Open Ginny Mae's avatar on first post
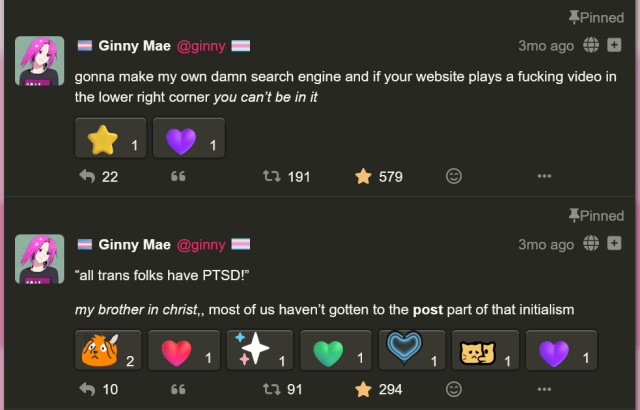The image size is (640, 410). pos(40,61)
